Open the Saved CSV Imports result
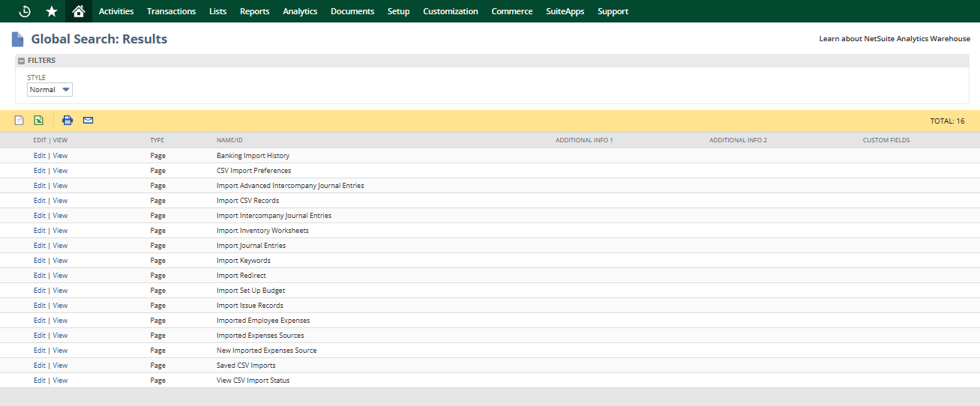Viewport: 980px width, 406px height. 246,366
